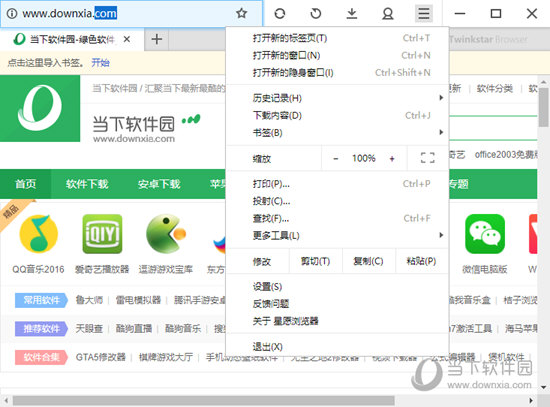Open the QQ音乐2016 app icon

tap(39, 234)
